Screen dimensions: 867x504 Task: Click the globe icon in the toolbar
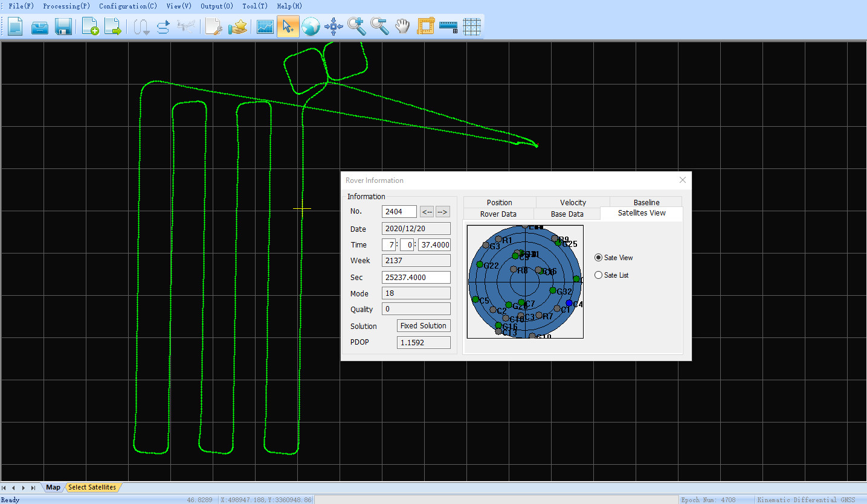coord(311,27)
